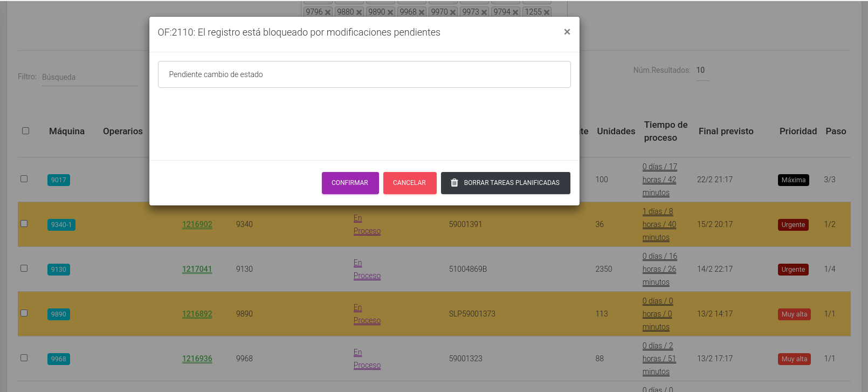Sort by the Prioridad column header
868x392 pixels.
coord(798,131)
